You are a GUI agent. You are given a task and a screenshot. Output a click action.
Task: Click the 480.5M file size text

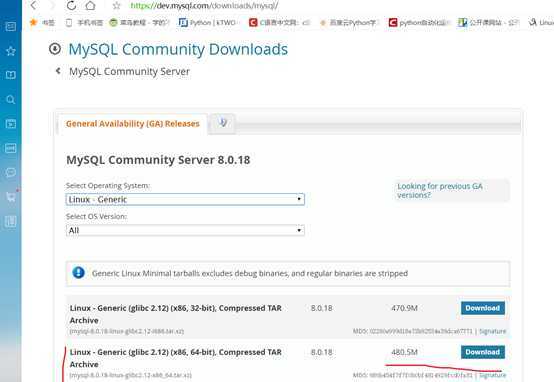point(404,352)
